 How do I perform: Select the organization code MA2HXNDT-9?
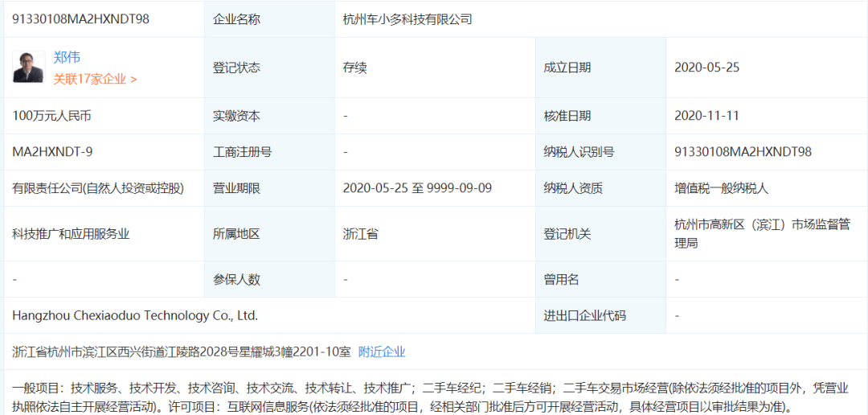coord(52,152)
